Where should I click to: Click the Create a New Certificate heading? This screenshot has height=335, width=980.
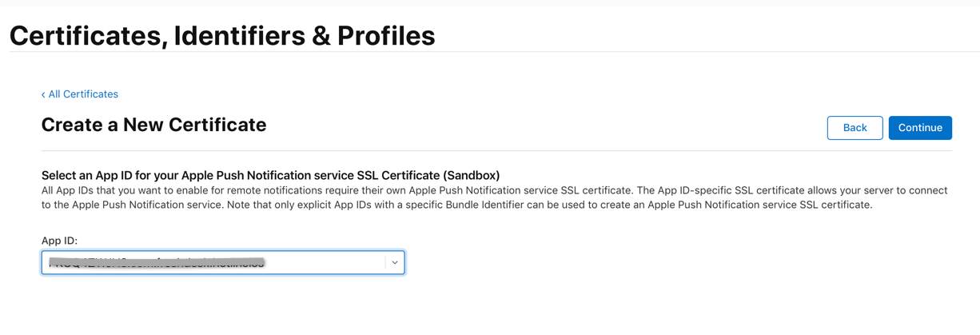[153, 125]
